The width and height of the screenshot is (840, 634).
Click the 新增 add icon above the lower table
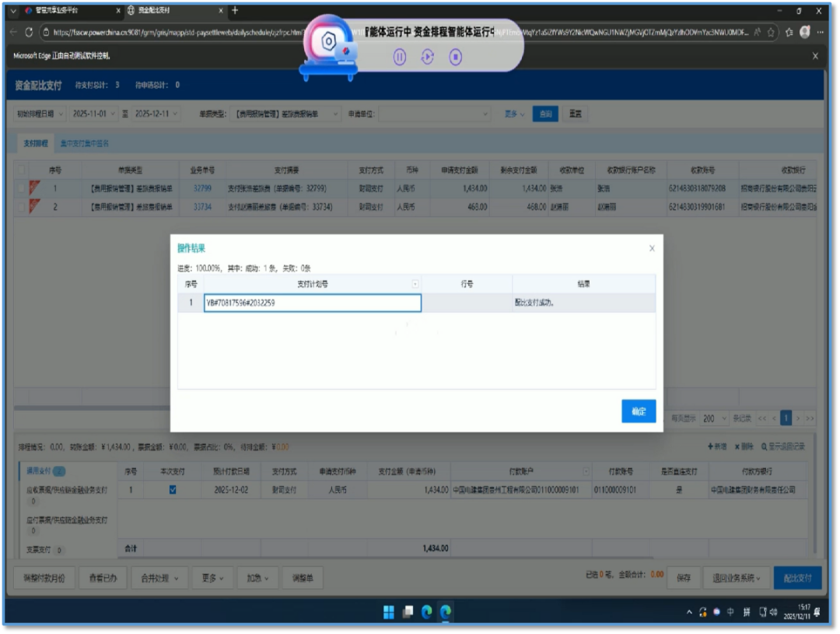tap(717, 447)
